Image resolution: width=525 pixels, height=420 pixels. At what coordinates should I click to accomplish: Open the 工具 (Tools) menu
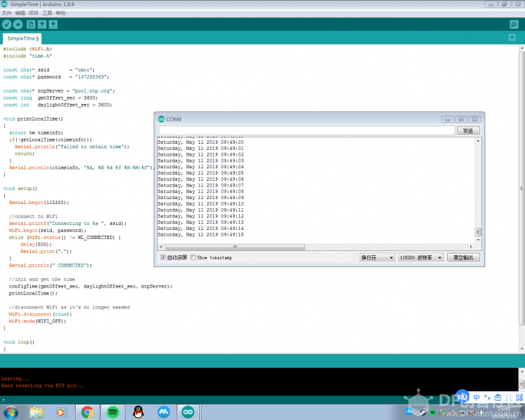(x=47, y=13)
